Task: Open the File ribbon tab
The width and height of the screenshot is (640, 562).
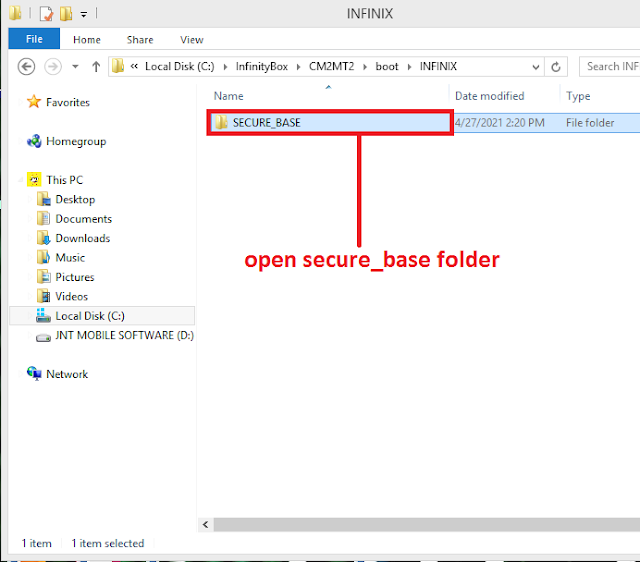Action: click(34, 39)
